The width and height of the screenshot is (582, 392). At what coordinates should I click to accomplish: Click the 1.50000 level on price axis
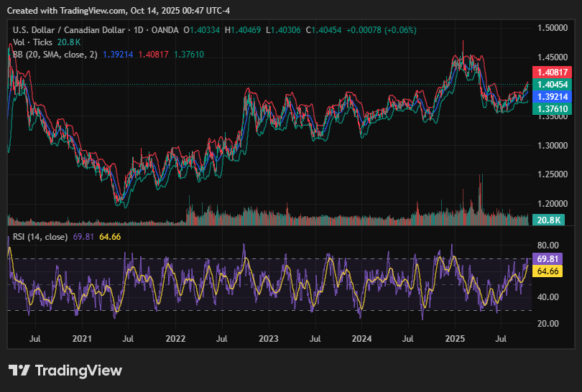[x=552, y=28]
